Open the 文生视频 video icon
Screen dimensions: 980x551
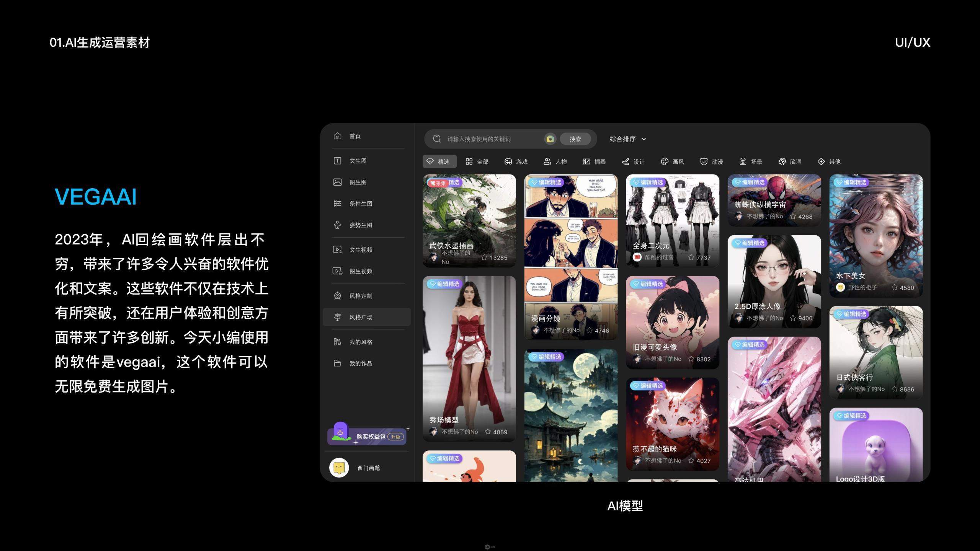(x=337, y=249)
